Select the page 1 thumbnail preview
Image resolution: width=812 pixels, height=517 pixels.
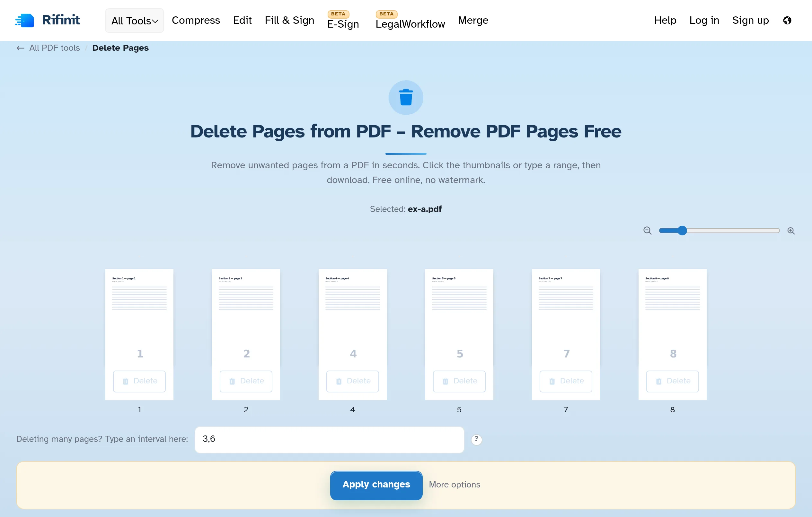[139, 317]
